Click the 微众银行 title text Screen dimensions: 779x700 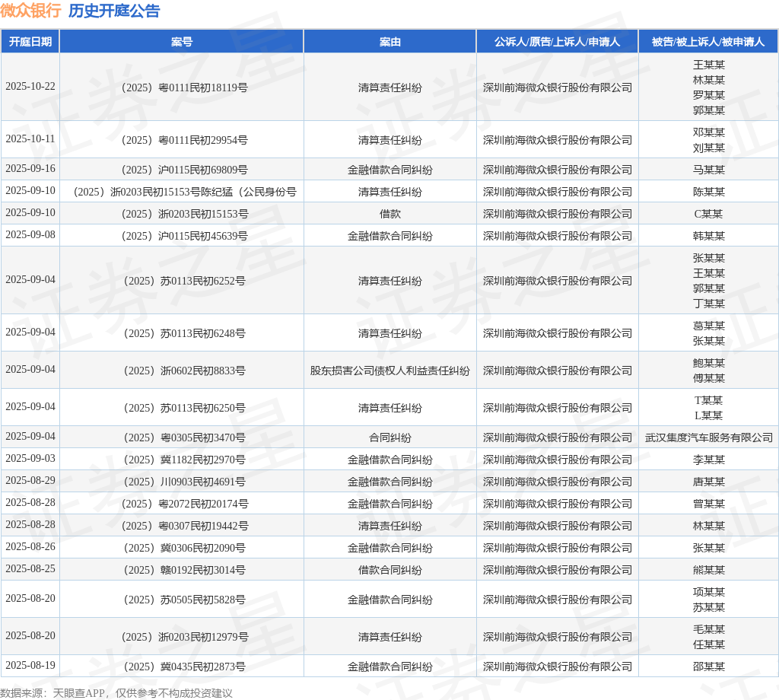[30, 11]
